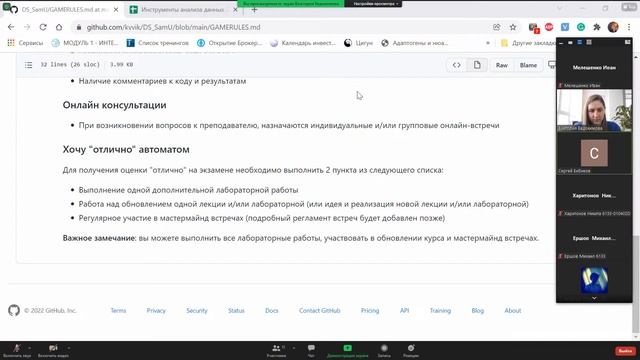This screenshot has width=640, height=360.
Task: Show hidden bookmarks overflow chevron
Action: (488, 43)
